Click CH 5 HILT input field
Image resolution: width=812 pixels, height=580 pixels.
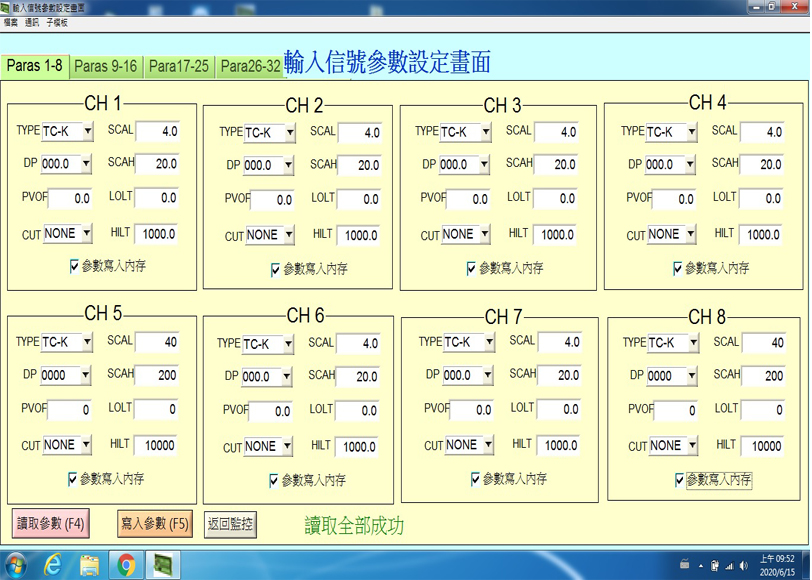[155, 445]
